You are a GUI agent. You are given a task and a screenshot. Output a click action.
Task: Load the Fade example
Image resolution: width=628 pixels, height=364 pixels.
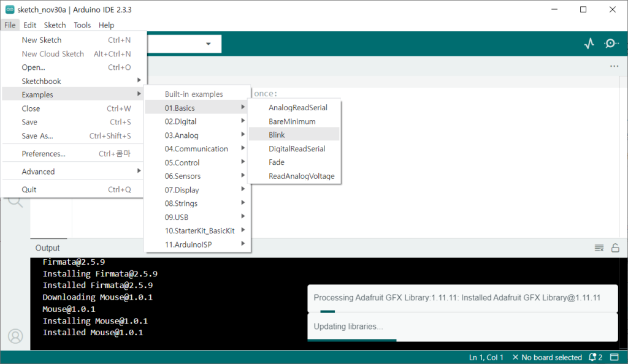pos(294,162)
